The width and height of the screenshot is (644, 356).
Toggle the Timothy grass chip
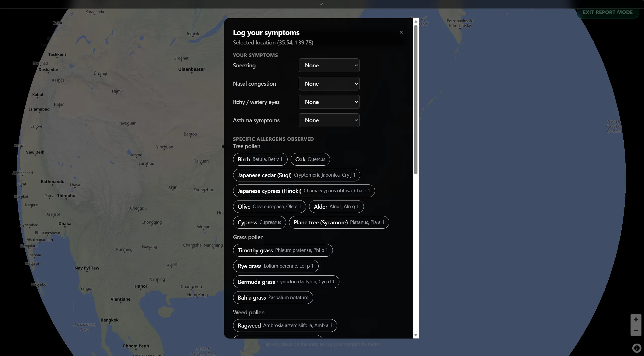(283, 250)
